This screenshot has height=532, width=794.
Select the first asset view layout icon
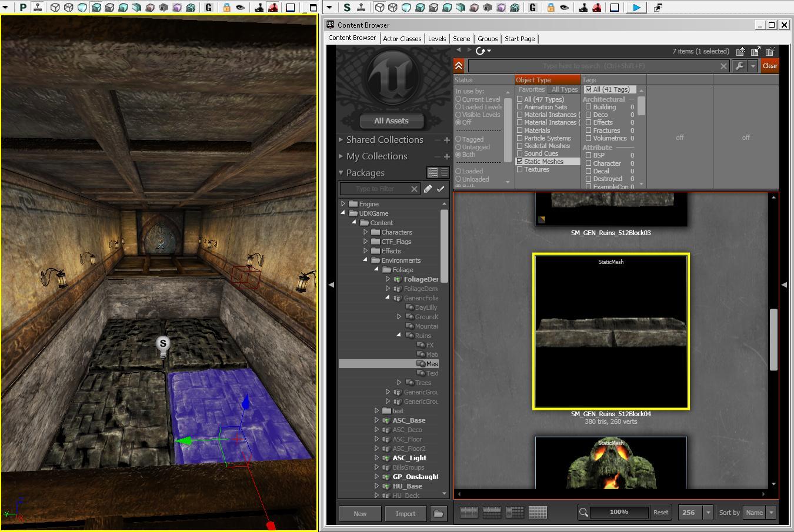[469, 512]
